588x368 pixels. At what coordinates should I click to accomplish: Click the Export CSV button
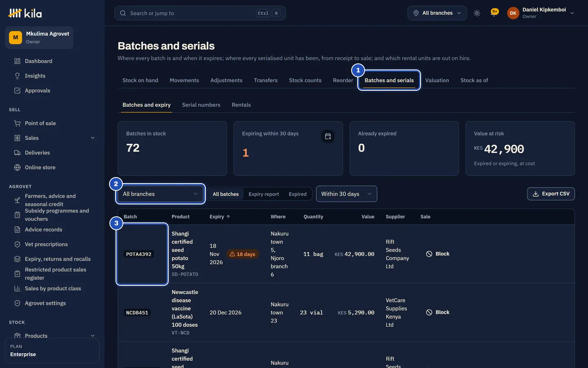551,194
